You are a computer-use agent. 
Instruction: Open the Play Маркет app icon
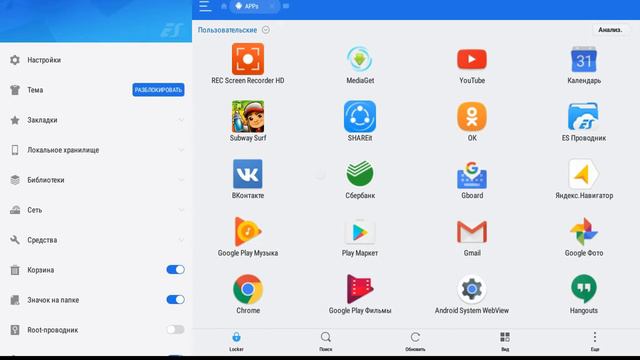click(360, 232)
